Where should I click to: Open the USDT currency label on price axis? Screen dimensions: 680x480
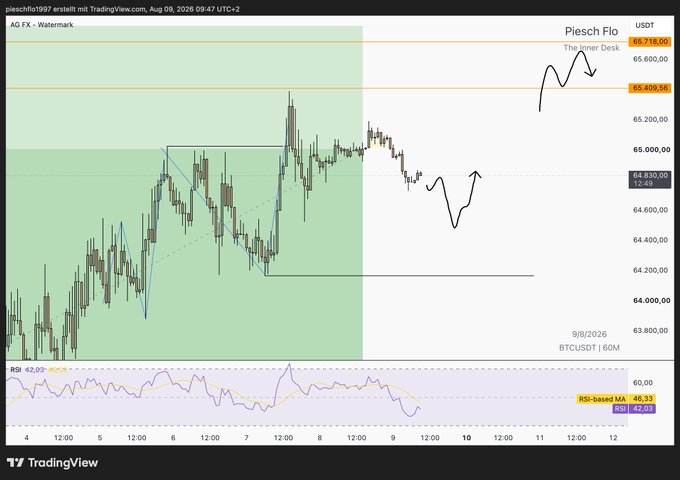pyautogui.click(x=644, y=26)
